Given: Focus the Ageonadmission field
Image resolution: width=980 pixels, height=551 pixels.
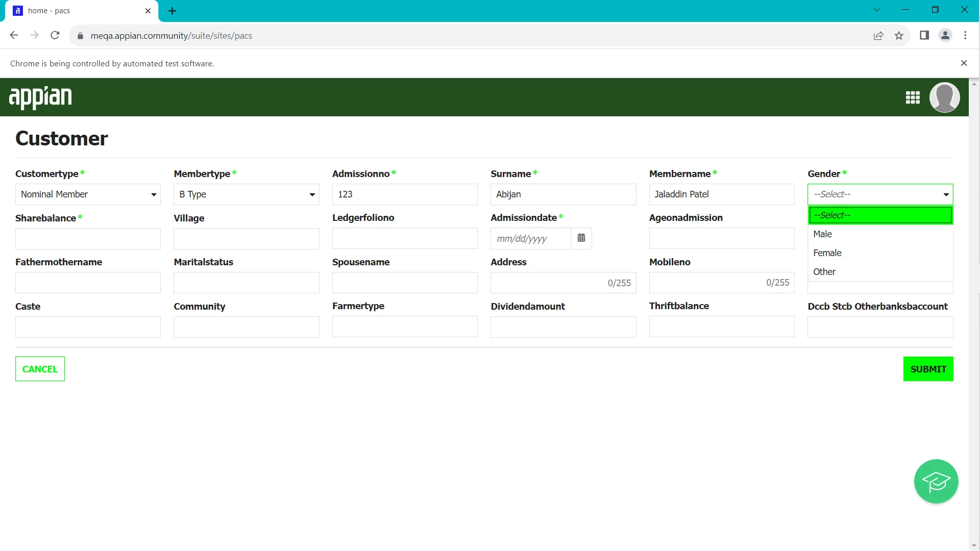Looking at the screenshot, I should (722, 238).
